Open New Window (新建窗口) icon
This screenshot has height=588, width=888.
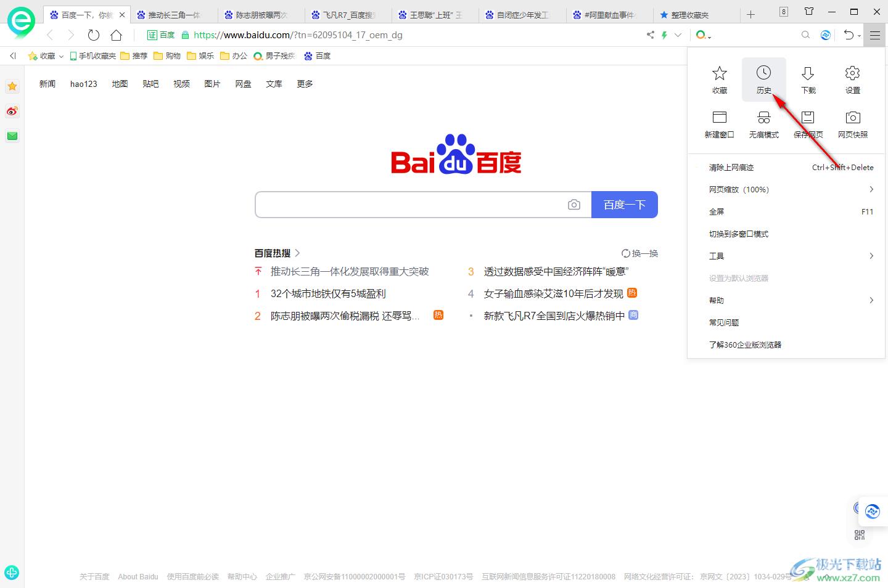719,124
